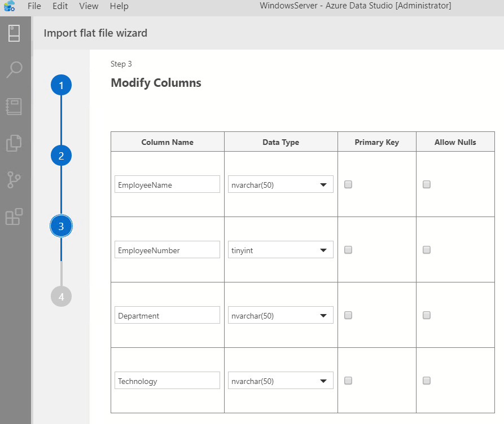Open the Notebooks view icon
This screenshot has width=504, height=424.
[14, 107]
